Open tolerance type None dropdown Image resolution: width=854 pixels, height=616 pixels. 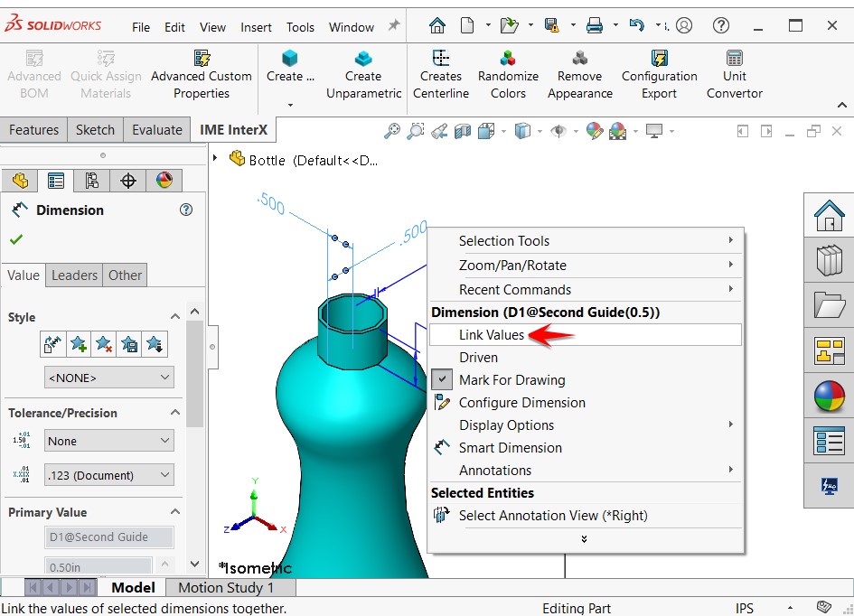pos(109,441)
